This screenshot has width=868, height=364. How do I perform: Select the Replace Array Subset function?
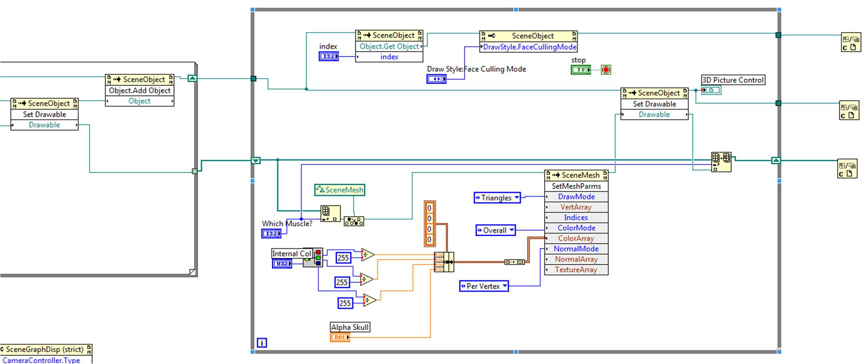[721, 162]
